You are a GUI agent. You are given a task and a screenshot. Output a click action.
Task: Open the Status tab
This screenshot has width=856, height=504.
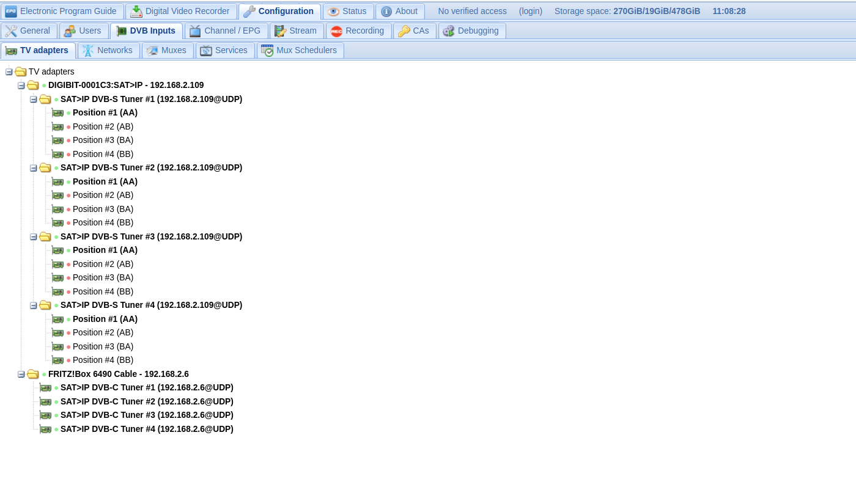tap(348, 11)
